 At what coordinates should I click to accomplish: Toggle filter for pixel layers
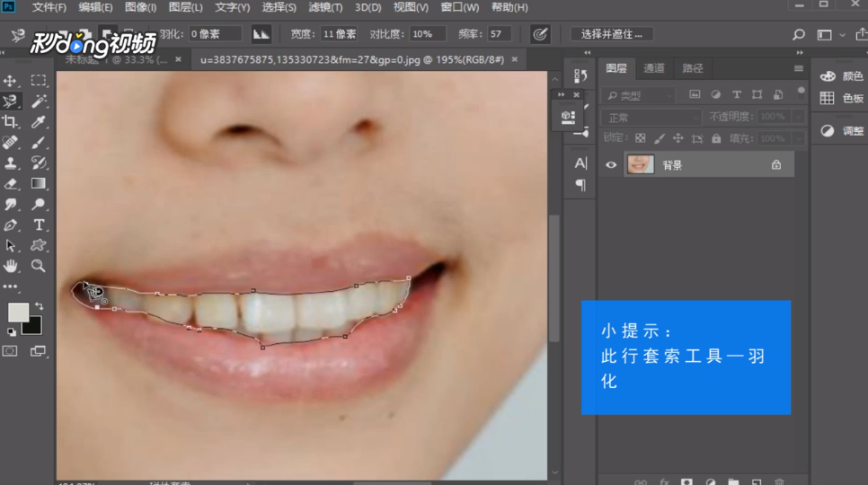pyautogui.click(x=695, y=94)
